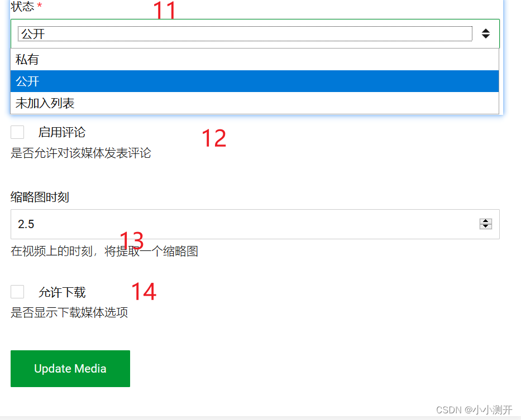Click the 允许下载 label text
The width and height of the screenshot is (521, 420).
tap(62, 292)
